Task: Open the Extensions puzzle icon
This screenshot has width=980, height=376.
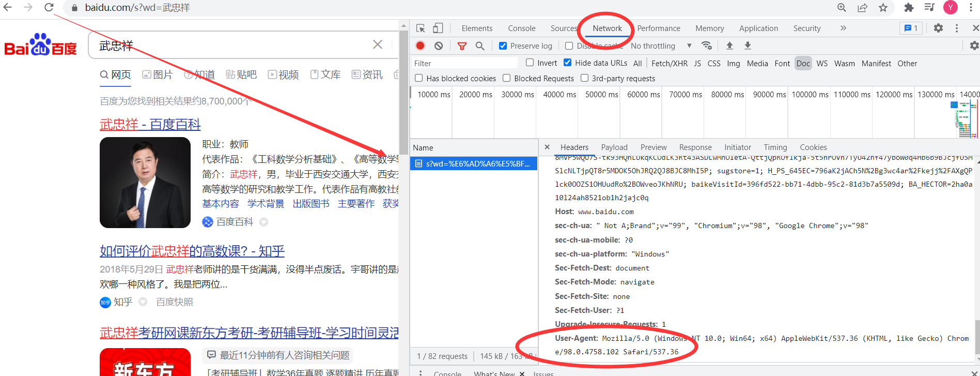Action: click(x=909, y=7)
